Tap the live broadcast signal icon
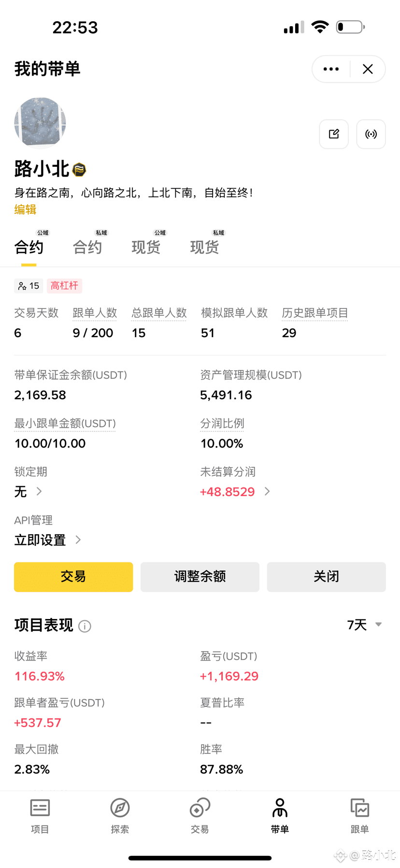 click(371, 134)
